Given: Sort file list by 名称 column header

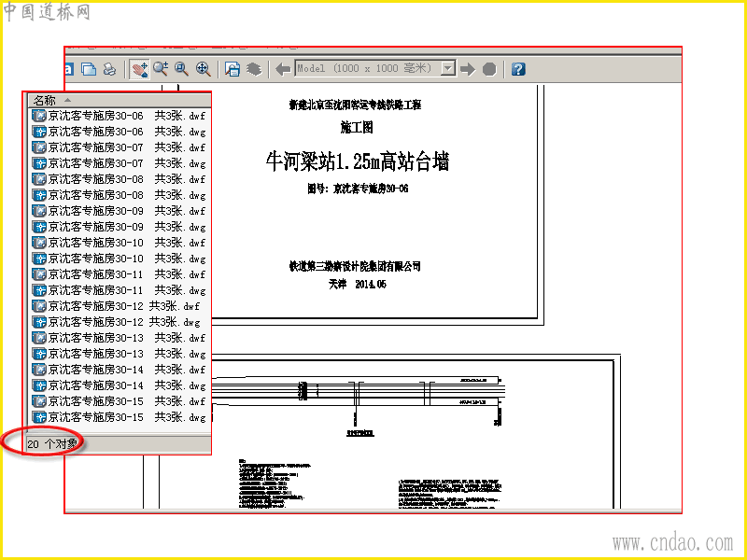Looking at the screenshot, I should click(x=120, y=100).
